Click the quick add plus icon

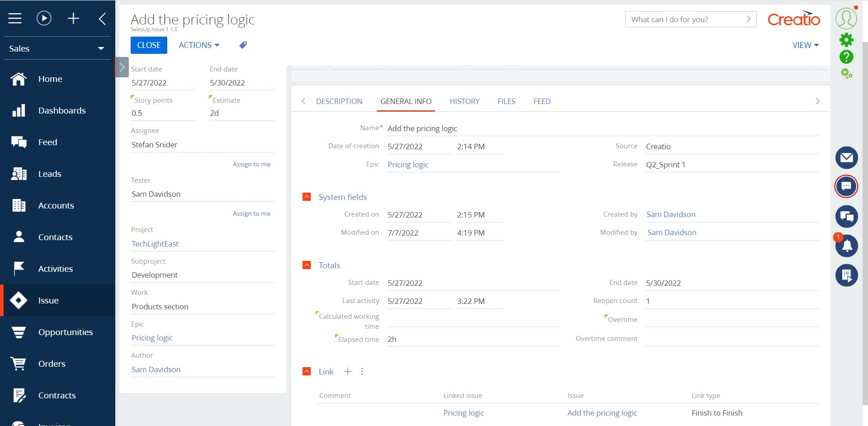[73, 19]
